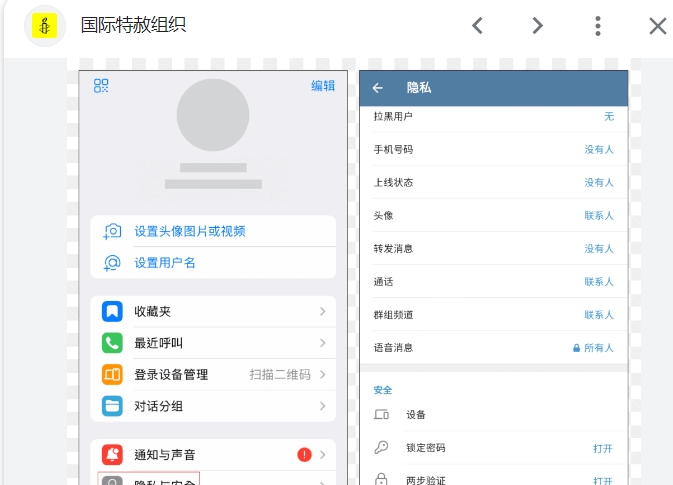
Task: Click the gray profile avatar placeholder
Action: 213,115
